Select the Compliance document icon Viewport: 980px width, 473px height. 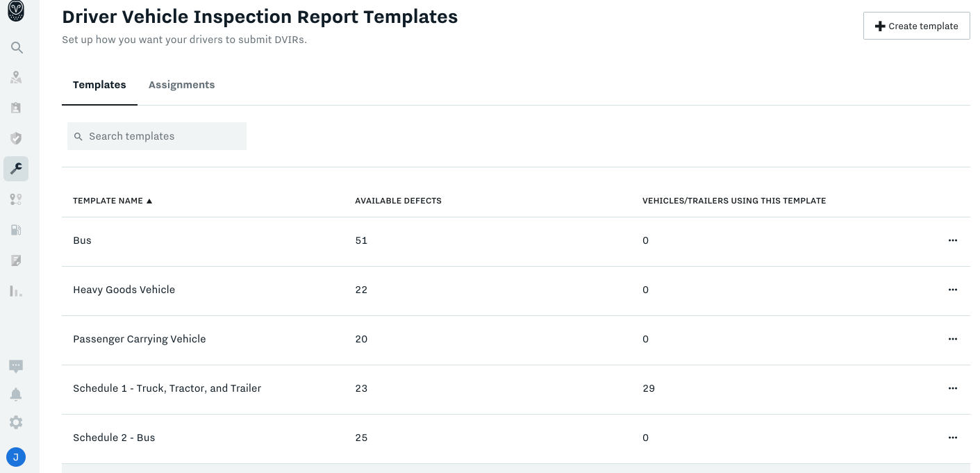[x=16, y=260]
